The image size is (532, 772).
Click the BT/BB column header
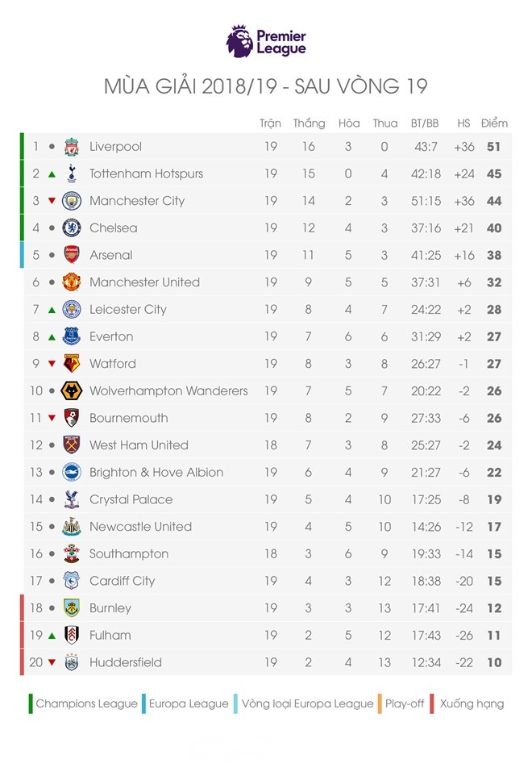click(425, 123)
